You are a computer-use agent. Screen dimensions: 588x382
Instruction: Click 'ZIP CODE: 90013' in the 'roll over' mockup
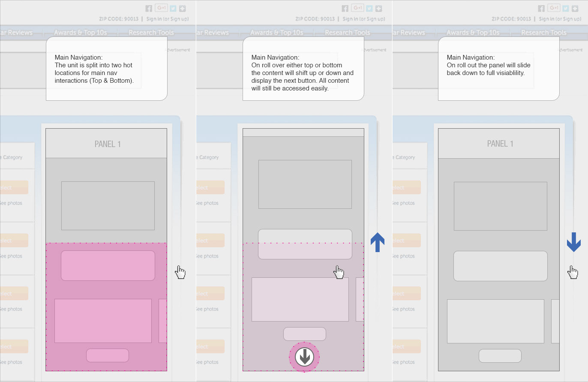(x=315, y=19)
